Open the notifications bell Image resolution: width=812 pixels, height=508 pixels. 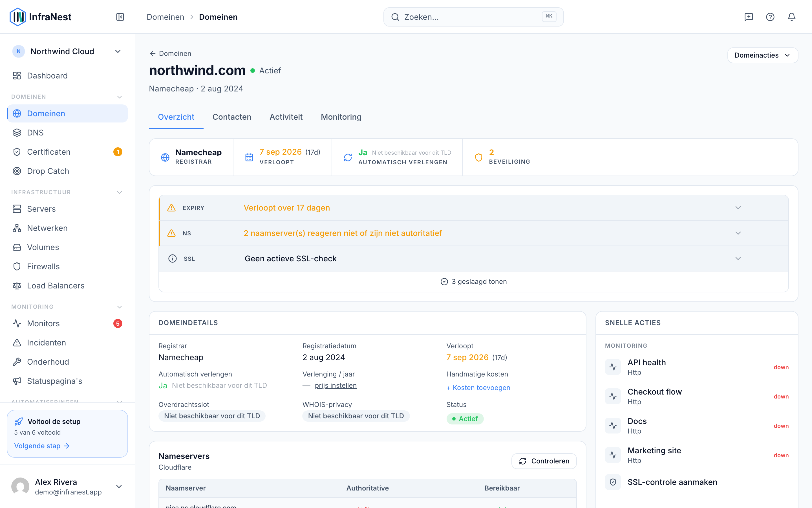(x=791, y=17)
